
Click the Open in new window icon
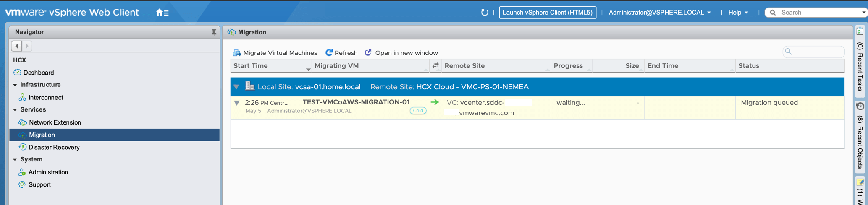[x=368, y=53]
